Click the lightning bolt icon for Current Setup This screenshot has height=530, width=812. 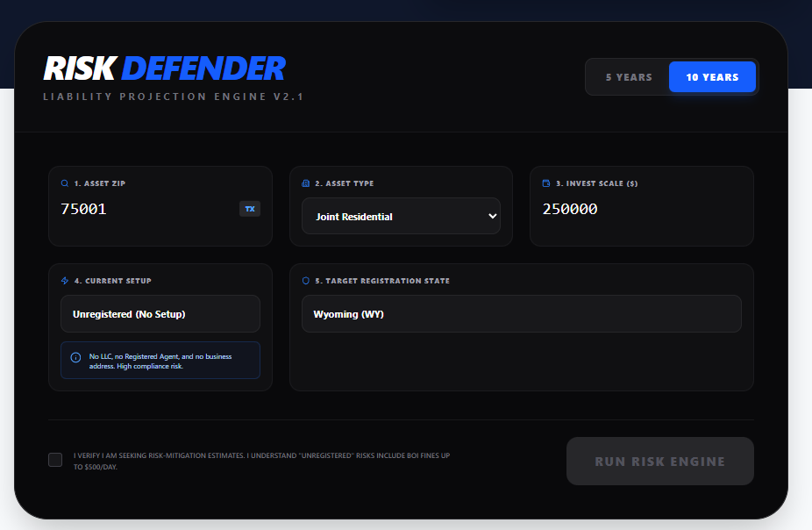tap(65, 282)
